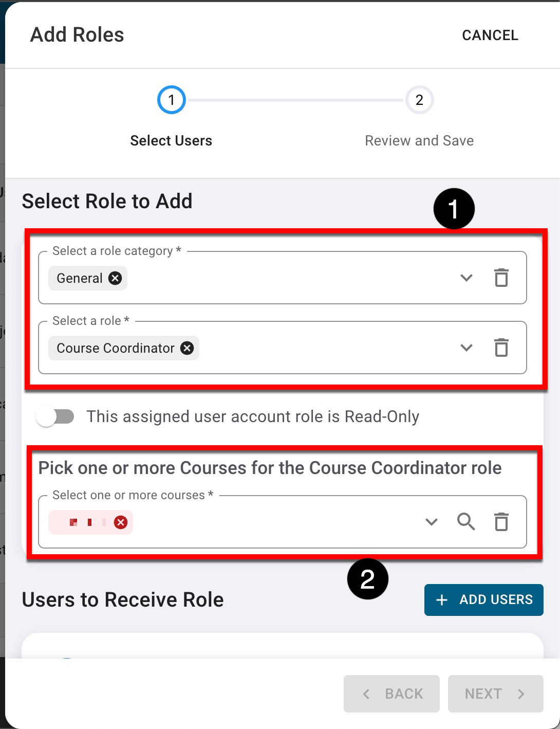Open course search with magnifier icon
Viewport: 560px width, 729px height.
[466, 522]
